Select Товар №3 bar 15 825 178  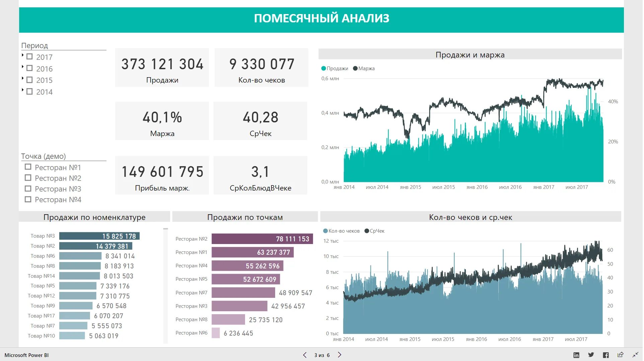[x=100, y=237]
